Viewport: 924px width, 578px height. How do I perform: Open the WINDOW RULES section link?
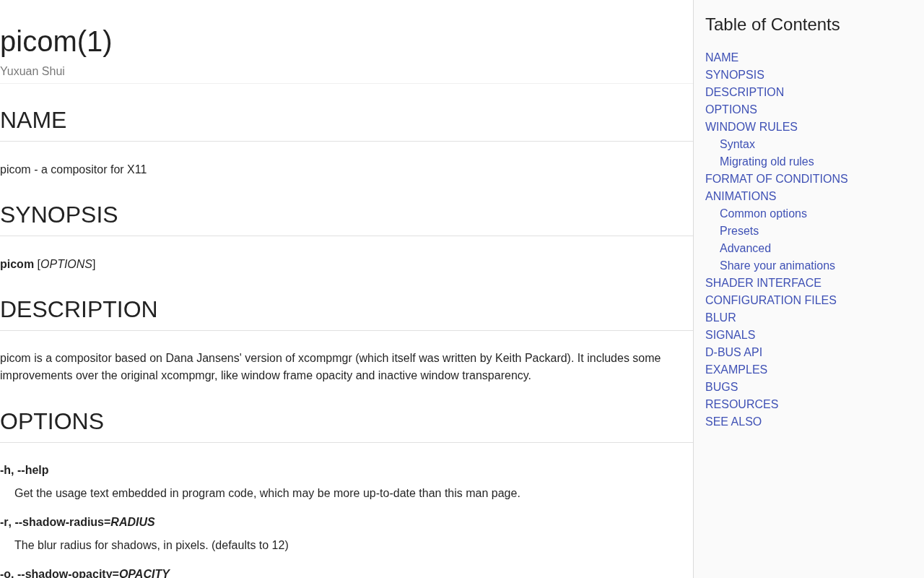[751, 127]
